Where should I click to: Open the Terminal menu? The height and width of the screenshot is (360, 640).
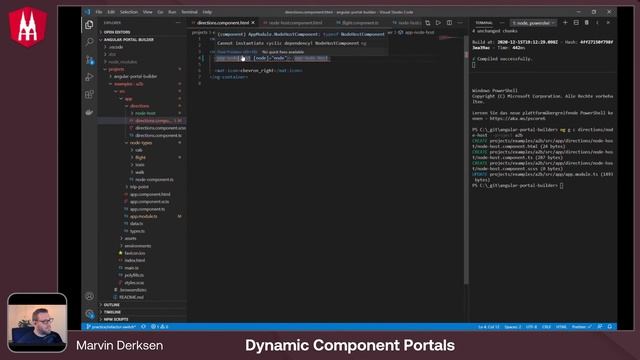click(189, 12)
